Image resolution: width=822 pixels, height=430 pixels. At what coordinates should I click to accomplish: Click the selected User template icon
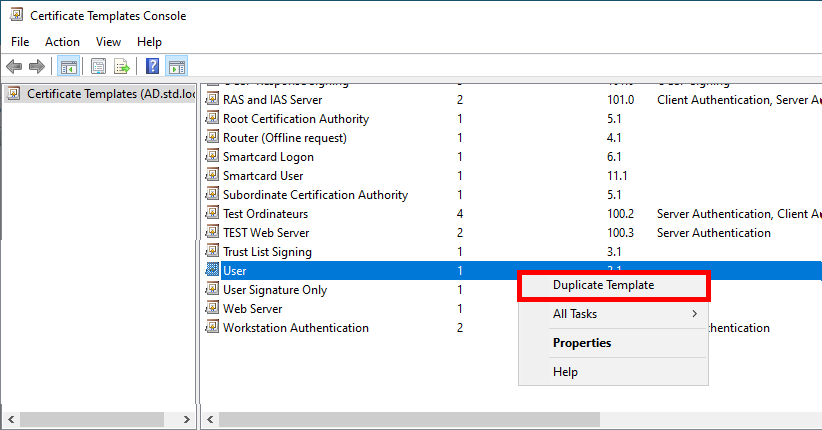coord(212,270)
